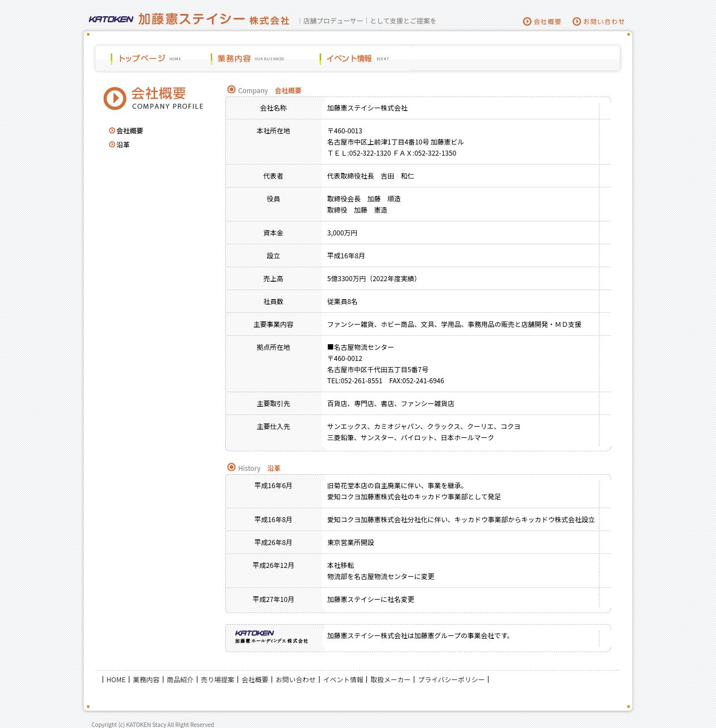Open HOME link in footer

[116, 679]
